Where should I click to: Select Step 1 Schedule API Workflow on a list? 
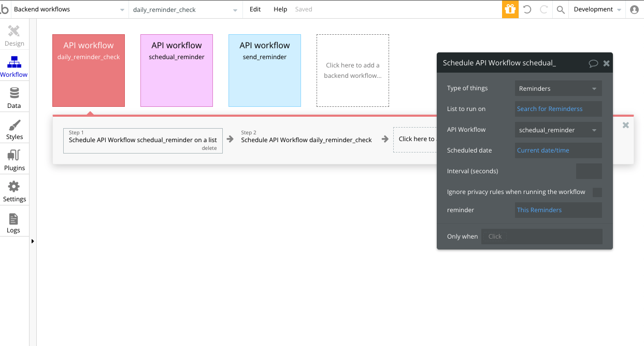tap(143, 141)
